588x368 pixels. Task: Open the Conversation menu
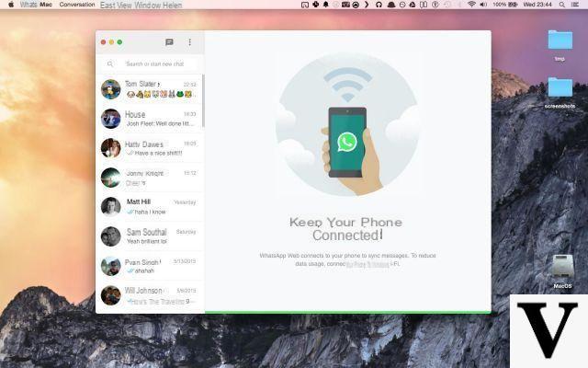click(77, 5)
